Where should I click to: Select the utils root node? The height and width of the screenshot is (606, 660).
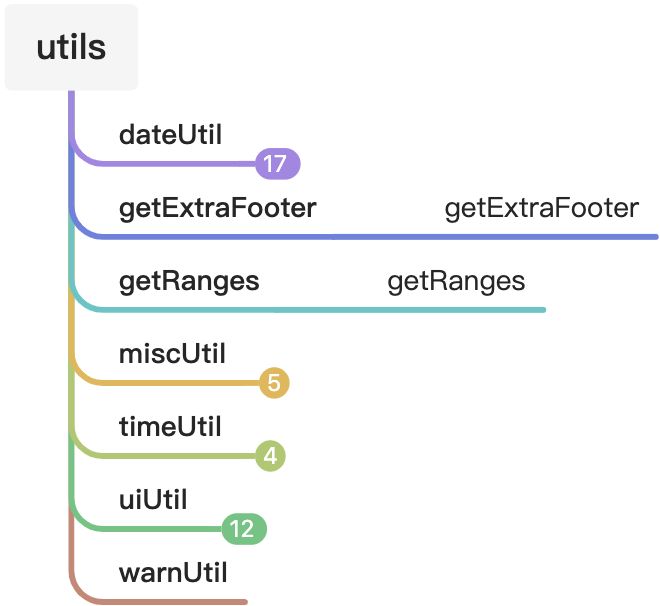[71, 47]
